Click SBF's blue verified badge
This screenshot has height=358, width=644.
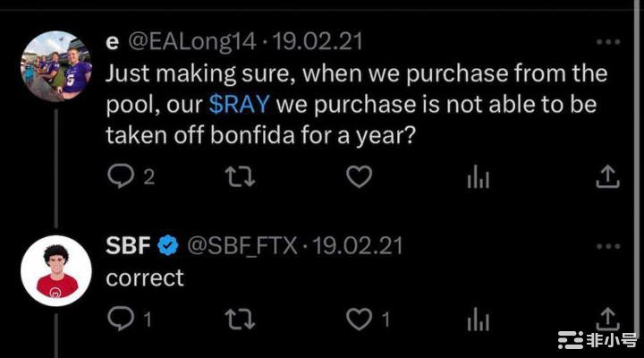coord(167,245)
